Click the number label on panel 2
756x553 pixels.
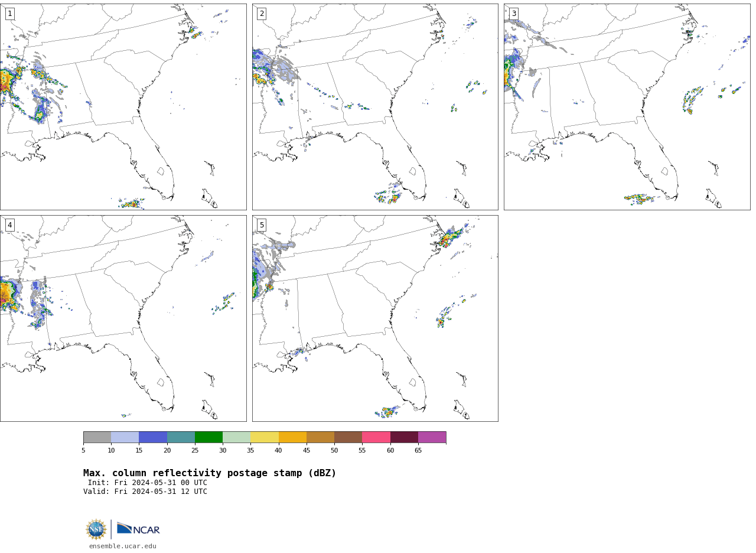tap(262, 14)
